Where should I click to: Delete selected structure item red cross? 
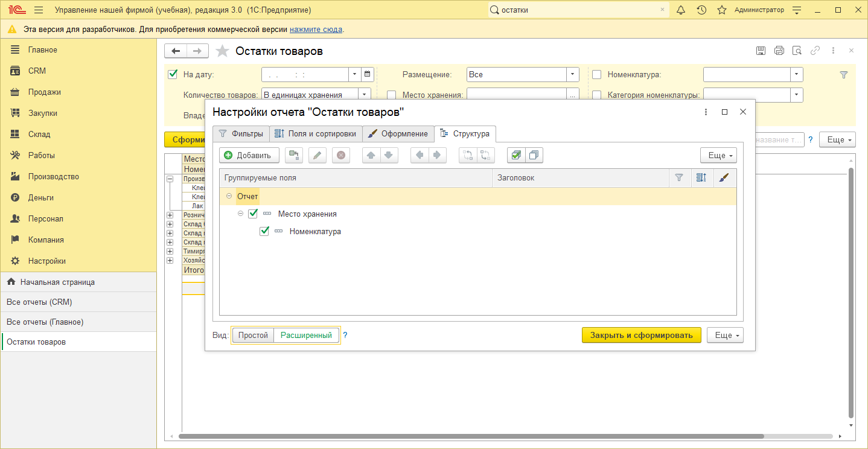click(340, 155)
